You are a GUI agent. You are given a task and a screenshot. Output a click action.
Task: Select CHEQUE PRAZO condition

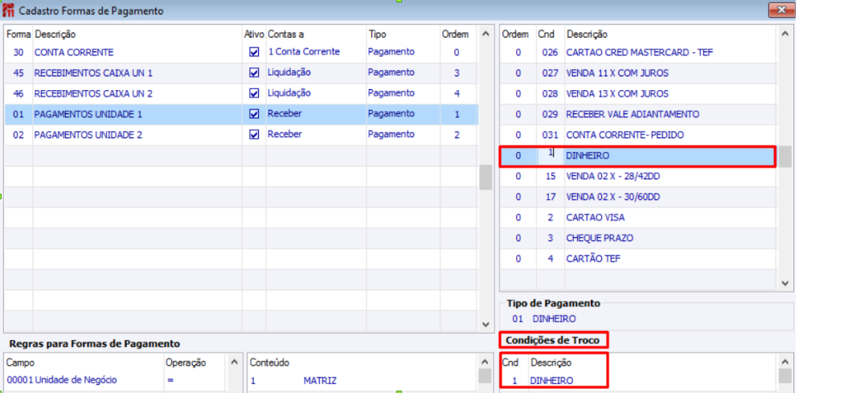(x=638, y=238)
